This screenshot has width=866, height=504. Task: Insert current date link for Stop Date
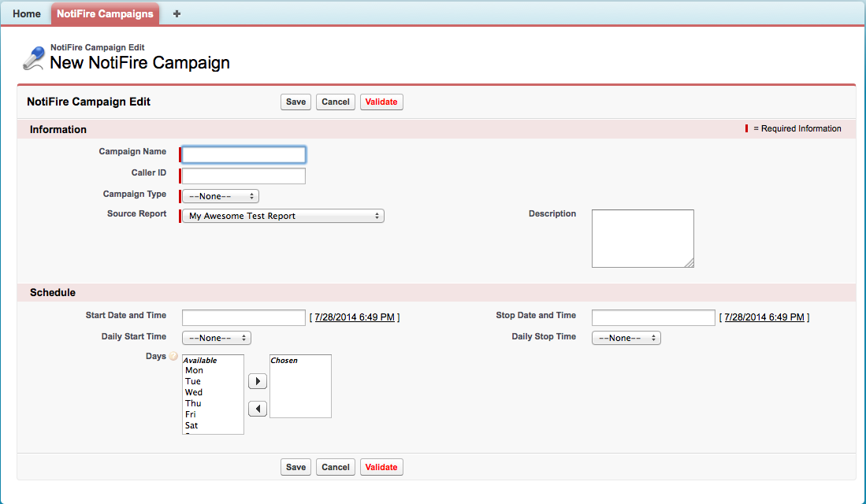click(x=764, y=317)
